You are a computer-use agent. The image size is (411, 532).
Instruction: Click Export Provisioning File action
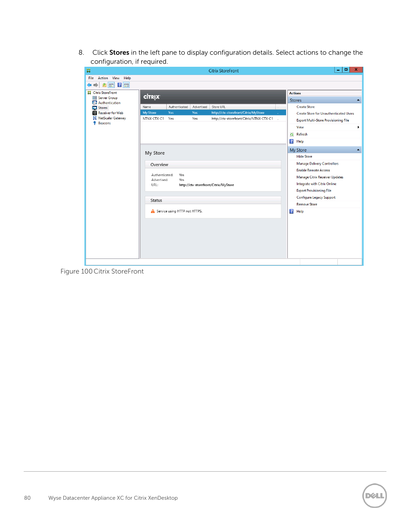pyautogui.click(x=314, y=190)
